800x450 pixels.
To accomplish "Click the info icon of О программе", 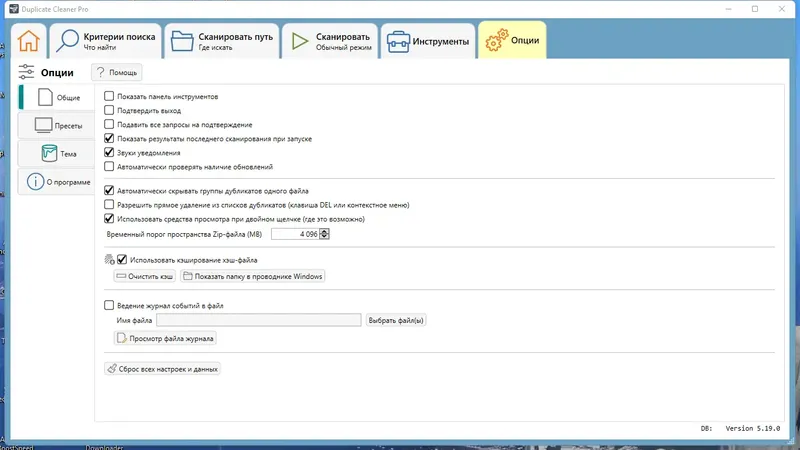I will click(x=35, y=182).
